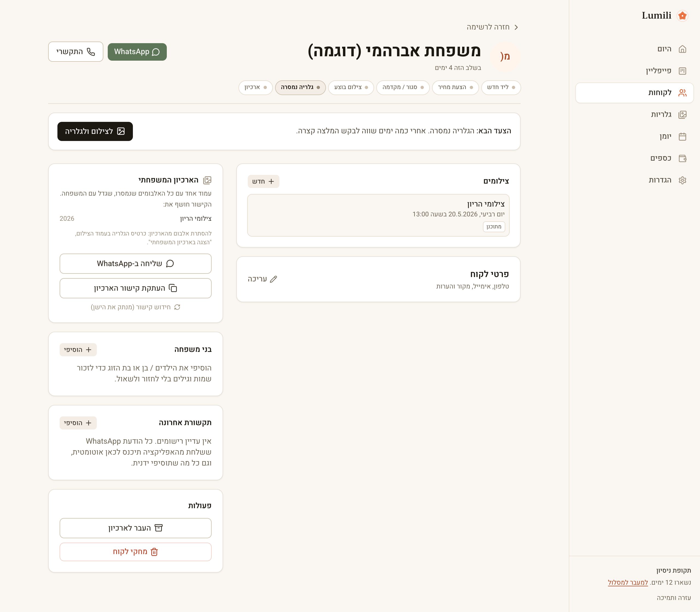Open the היום home icon in sidebar

coord(682,49)
